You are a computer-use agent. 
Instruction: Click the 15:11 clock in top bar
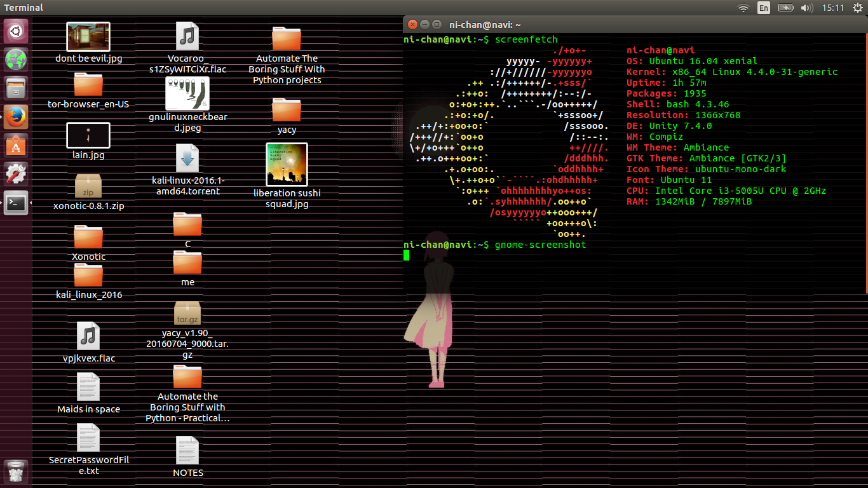832,8
